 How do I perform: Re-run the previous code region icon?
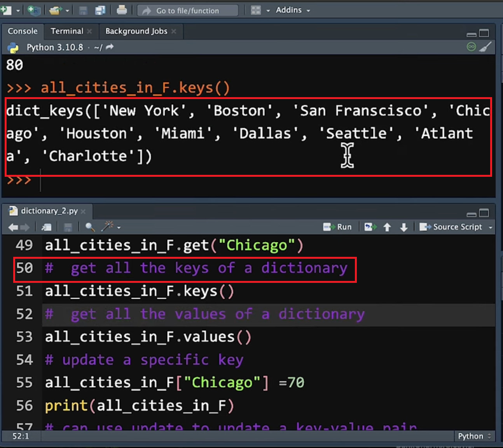pyautogui.click(x=369, y=227)
